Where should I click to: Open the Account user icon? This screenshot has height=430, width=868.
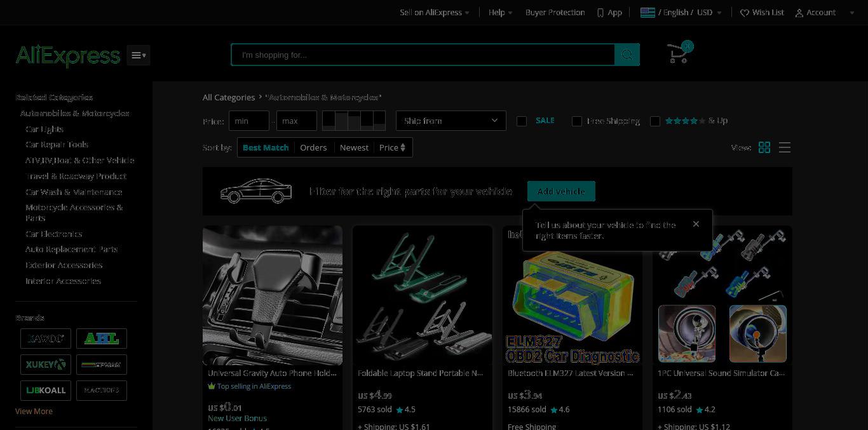click(x=799, y=13)
